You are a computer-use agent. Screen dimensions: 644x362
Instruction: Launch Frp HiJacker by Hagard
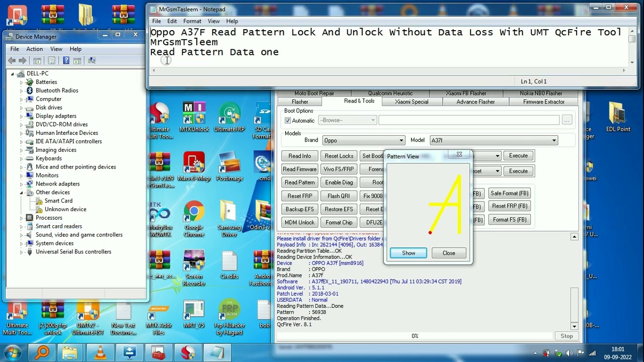(x=229, y=318)
